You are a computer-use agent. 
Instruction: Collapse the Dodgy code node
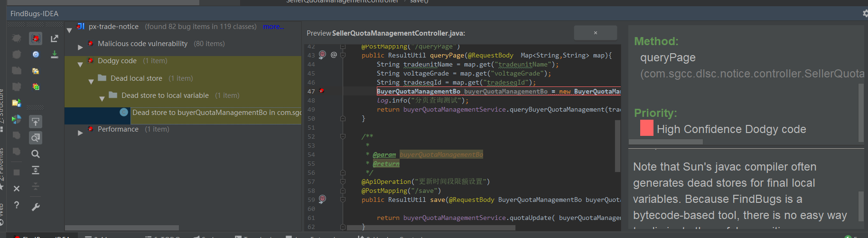[80, 65]
